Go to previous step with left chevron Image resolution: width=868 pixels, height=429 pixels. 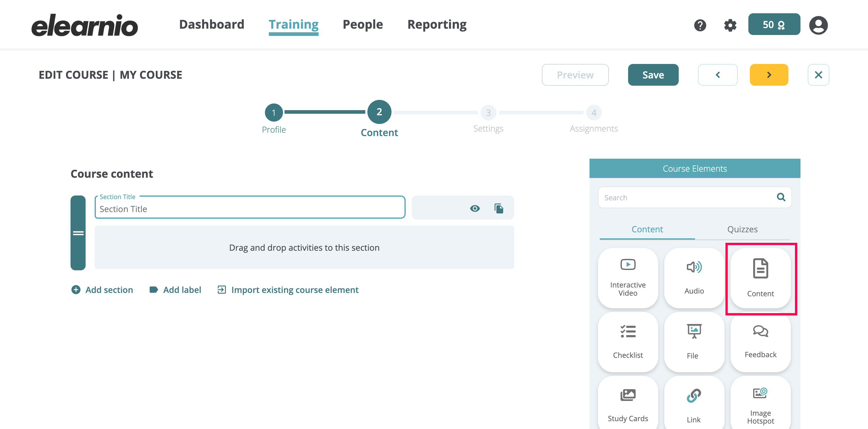click(717, 75)
